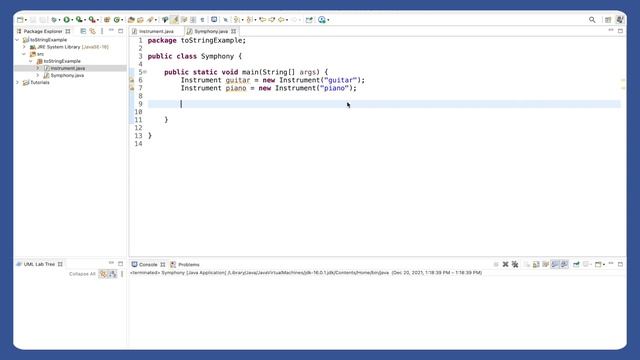Expand the Symphony.java tree node
Viewport: 640px width, 360px height.
(38, 76)
